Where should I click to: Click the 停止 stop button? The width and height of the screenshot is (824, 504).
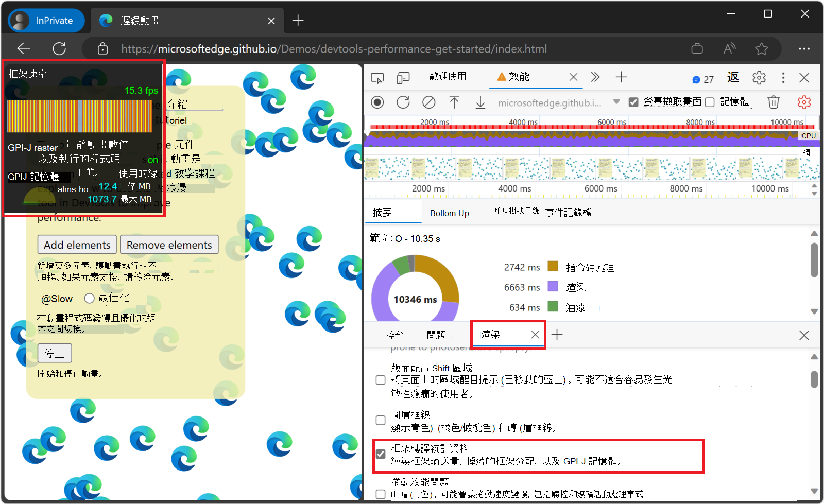click(x=55, y=353)
